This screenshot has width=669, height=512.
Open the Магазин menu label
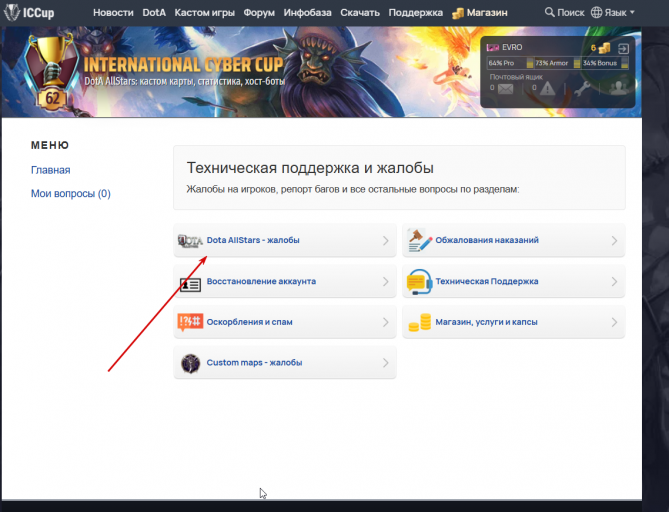coord(487,13)
